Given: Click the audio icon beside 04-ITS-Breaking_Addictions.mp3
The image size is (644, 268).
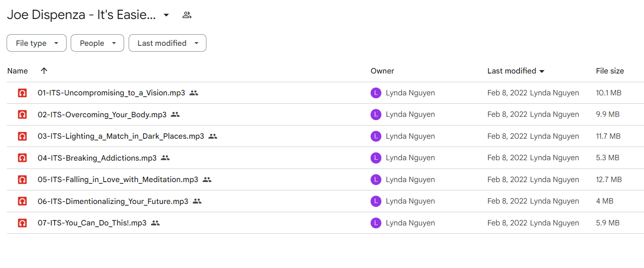Looking at the screenshot, I should 22,158.
